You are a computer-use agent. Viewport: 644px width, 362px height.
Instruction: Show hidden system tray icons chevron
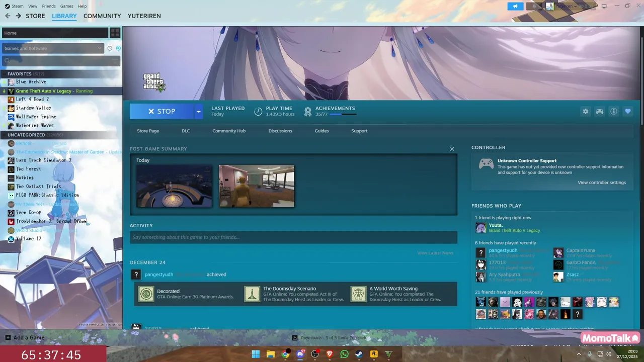tap(579, 354)
